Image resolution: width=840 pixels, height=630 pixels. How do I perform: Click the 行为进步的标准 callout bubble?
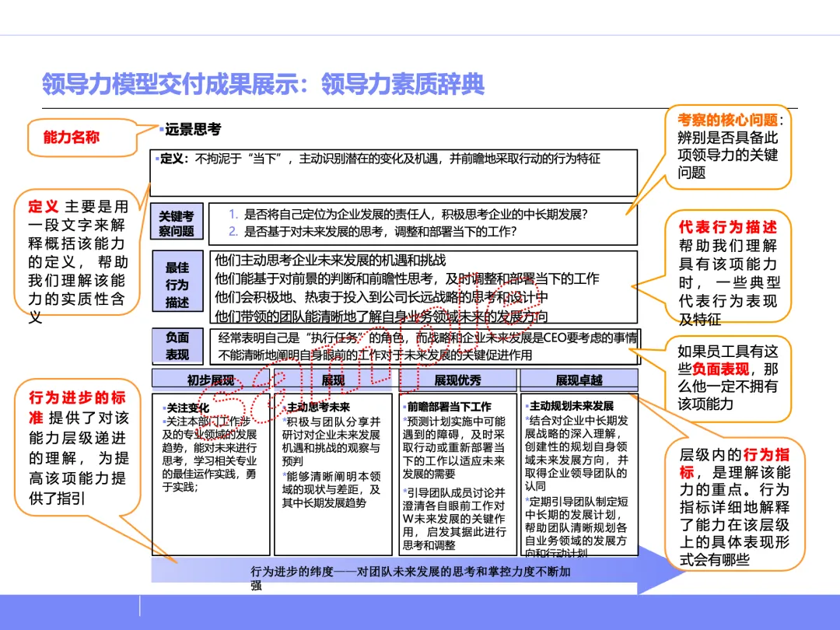point(77,447)
